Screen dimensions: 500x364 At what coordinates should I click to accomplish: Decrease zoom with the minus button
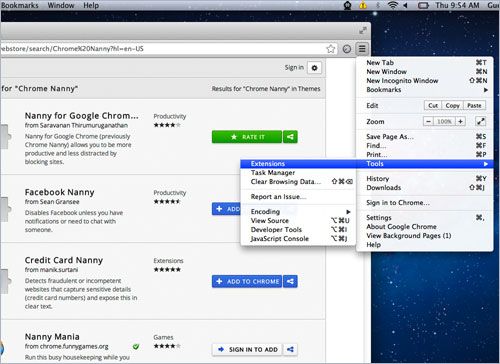pos(428,121)
